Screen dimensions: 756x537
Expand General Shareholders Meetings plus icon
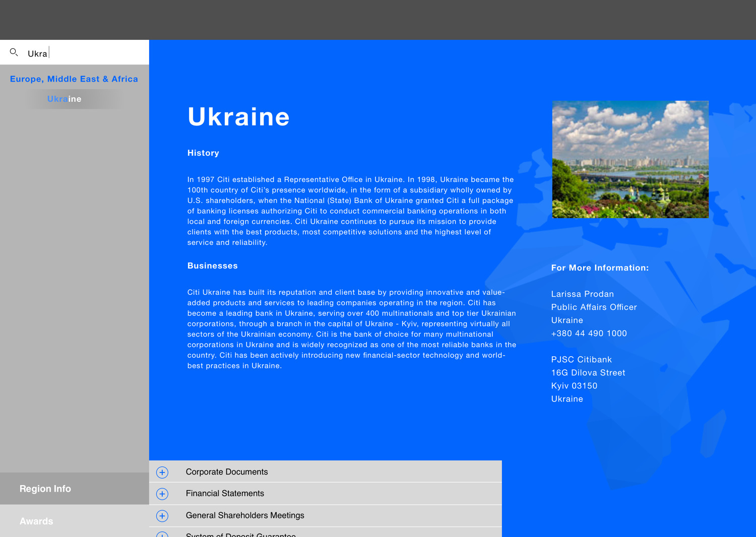pyautogui.click(x=162, y=516)
